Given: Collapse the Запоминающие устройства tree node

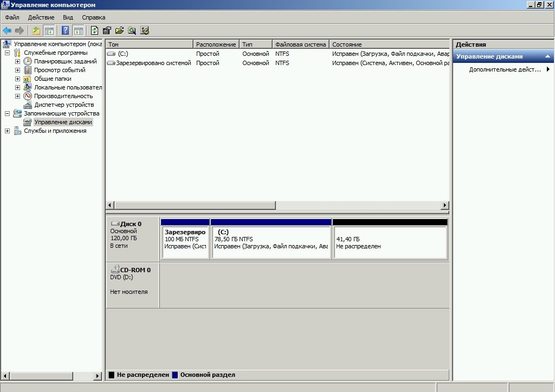Looking at the screenshot, I should (7, 114).
